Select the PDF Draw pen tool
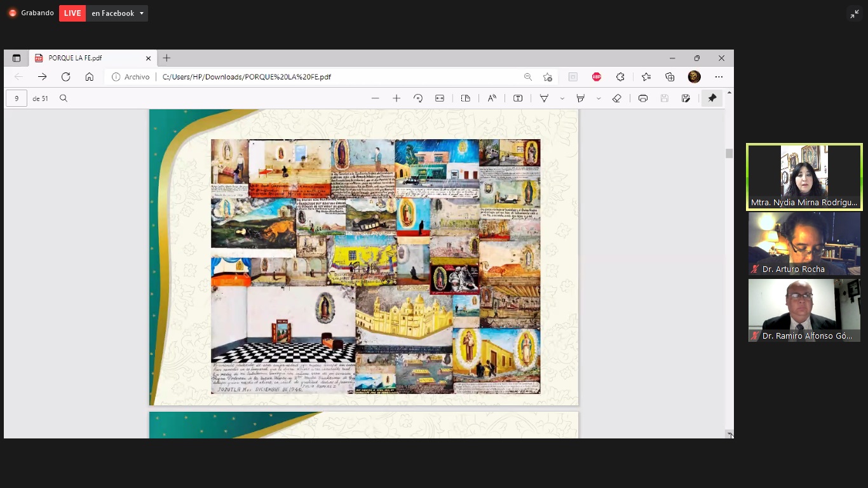 [545, 98]
